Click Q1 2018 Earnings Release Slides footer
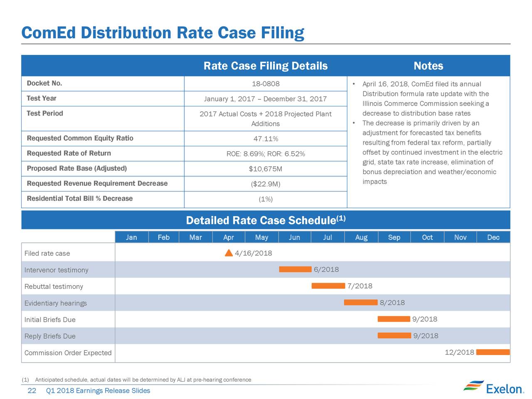The height and width of the screenshot is (399, 532). 98,391
